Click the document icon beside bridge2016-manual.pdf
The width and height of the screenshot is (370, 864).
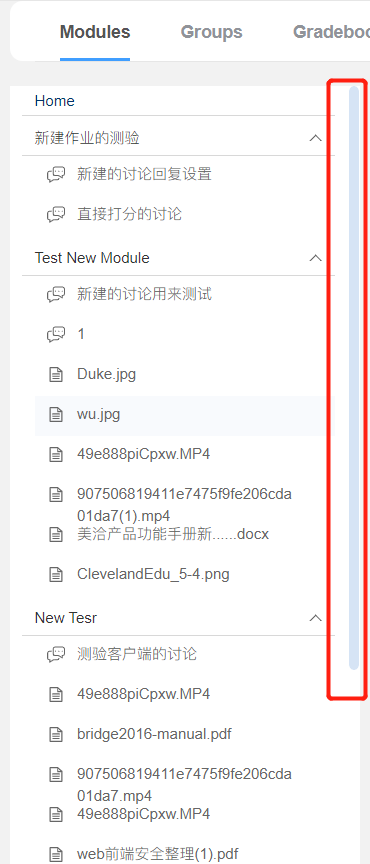coord(56,735)
